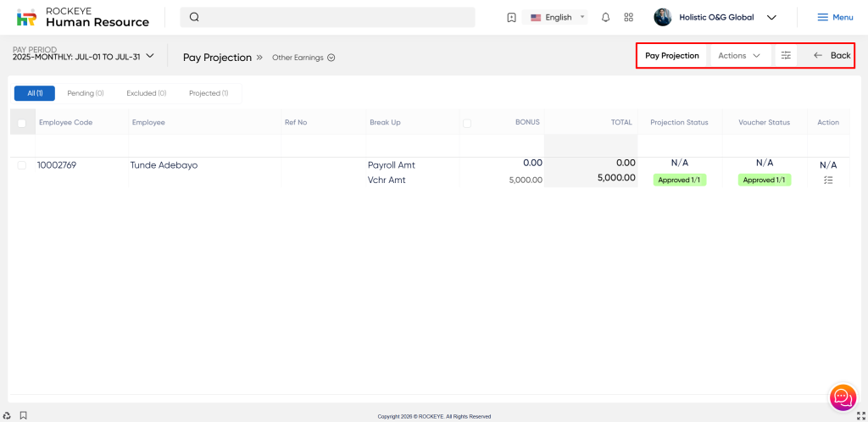
Task: Open the apps grid icon
Action: tap(628, 17)
